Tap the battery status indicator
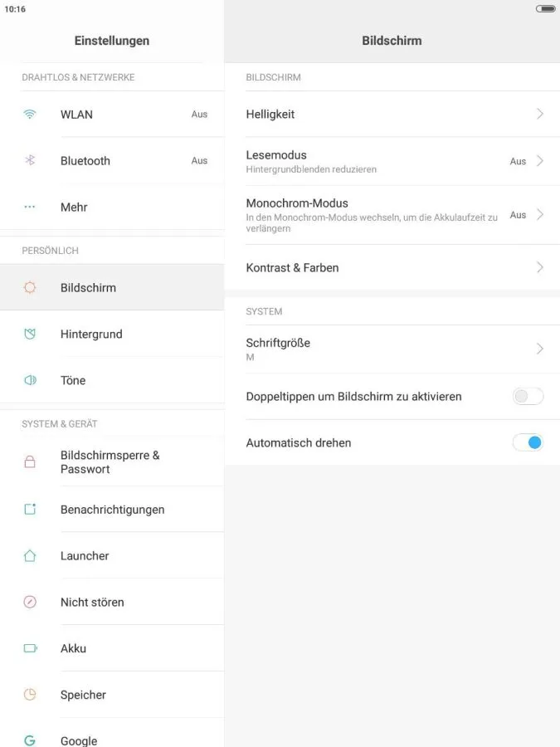 (x=545, y=8)
